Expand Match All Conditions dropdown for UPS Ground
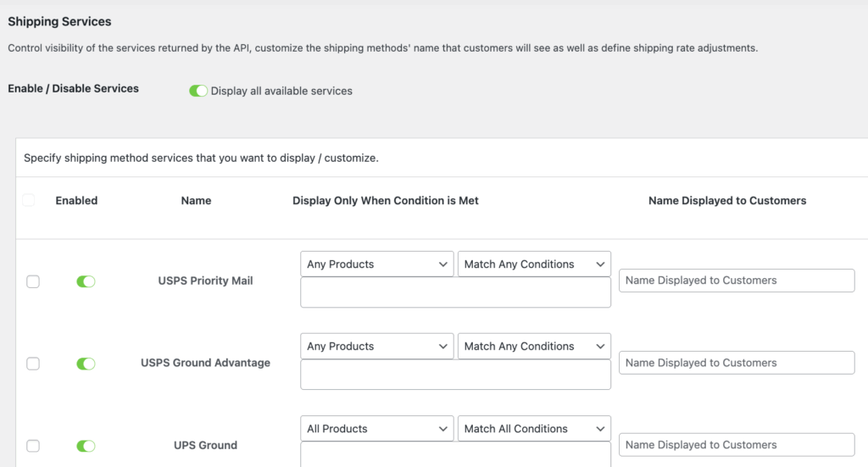This screenshot has width=868, height=467. [534, 429]
